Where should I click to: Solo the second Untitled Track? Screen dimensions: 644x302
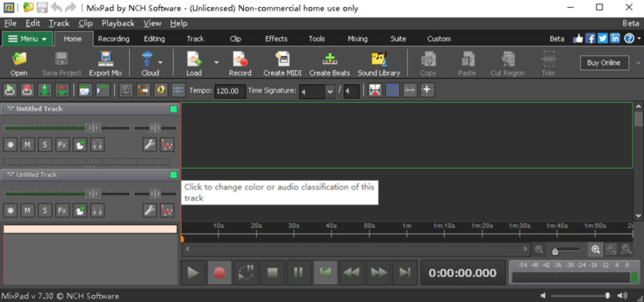point(45,210)
